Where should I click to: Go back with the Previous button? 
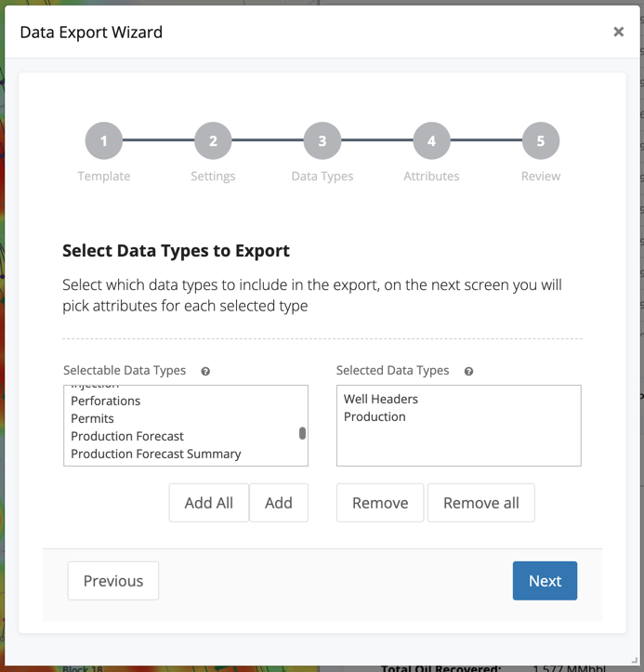tap(113, 581)
